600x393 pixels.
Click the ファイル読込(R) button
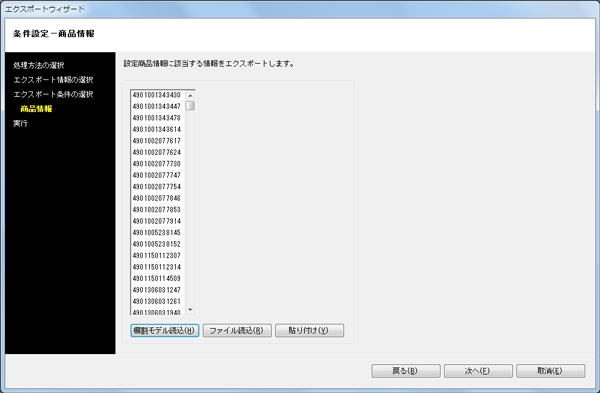click(237, 331)
